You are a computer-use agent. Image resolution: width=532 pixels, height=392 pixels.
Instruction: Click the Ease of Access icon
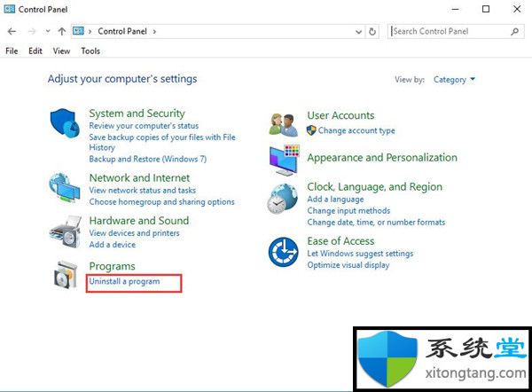[x=284, y=252]
